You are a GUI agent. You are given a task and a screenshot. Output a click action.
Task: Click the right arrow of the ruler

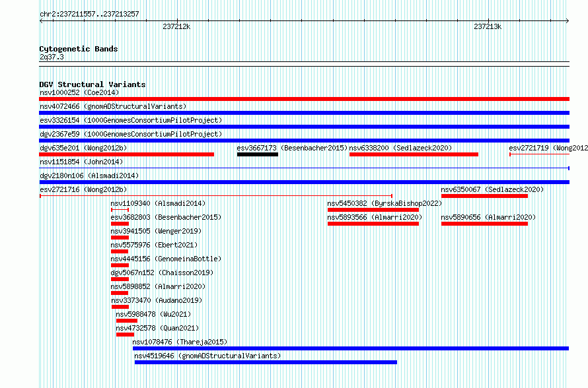coord(568,21)
